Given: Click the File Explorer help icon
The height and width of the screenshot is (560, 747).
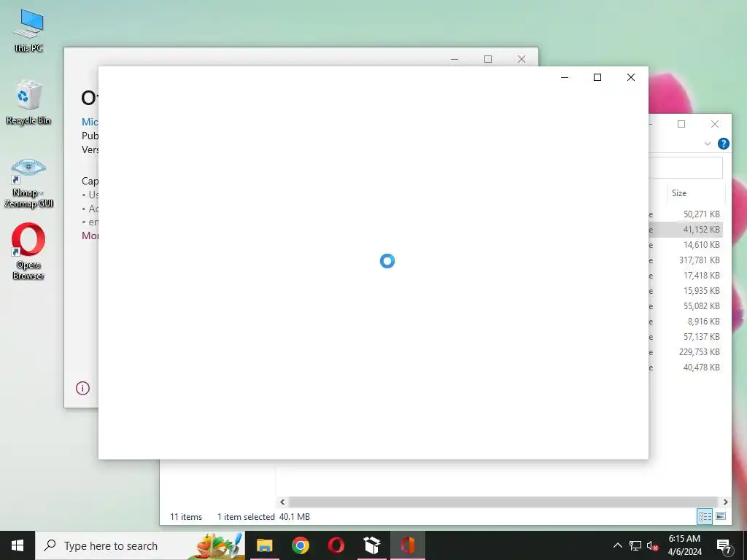Looking at the screenshot, I should point(723,144).
